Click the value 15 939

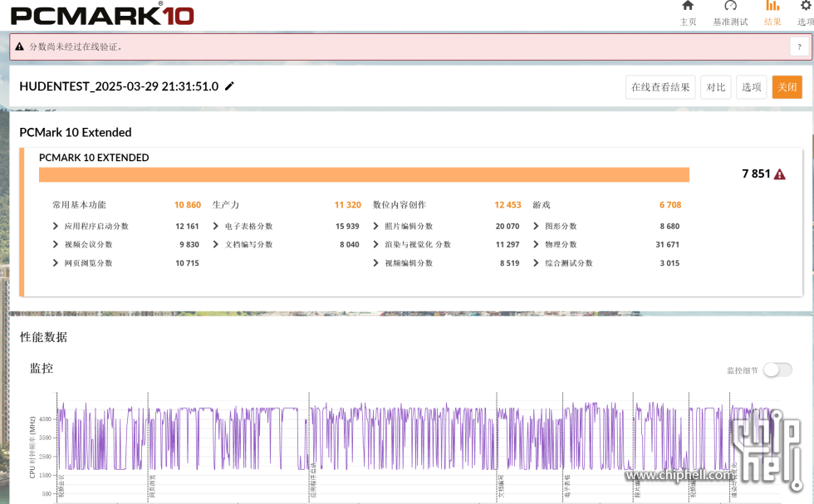click(x=347, y=227)
